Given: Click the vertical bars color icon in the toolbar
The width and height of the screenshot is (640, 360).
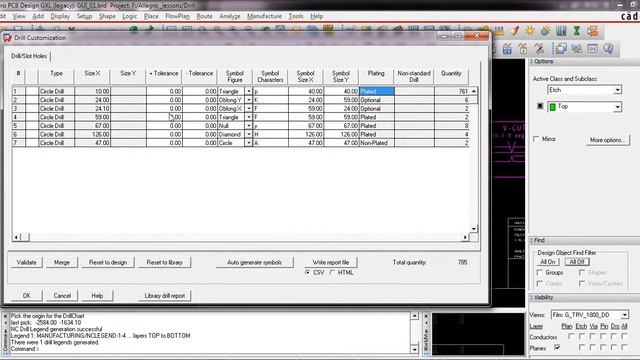Looking at the screenshot, I should click(x=561, y=31).
